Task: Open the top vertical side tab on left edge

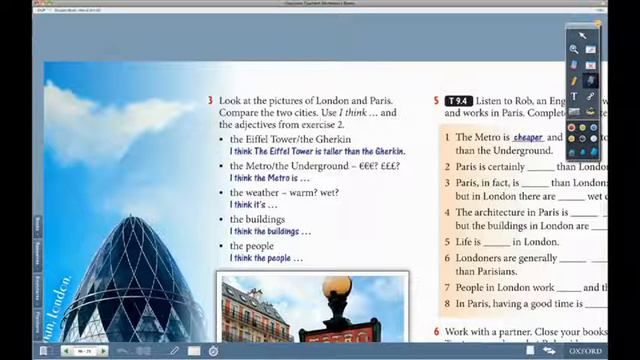Action: [x=38, y=227]
